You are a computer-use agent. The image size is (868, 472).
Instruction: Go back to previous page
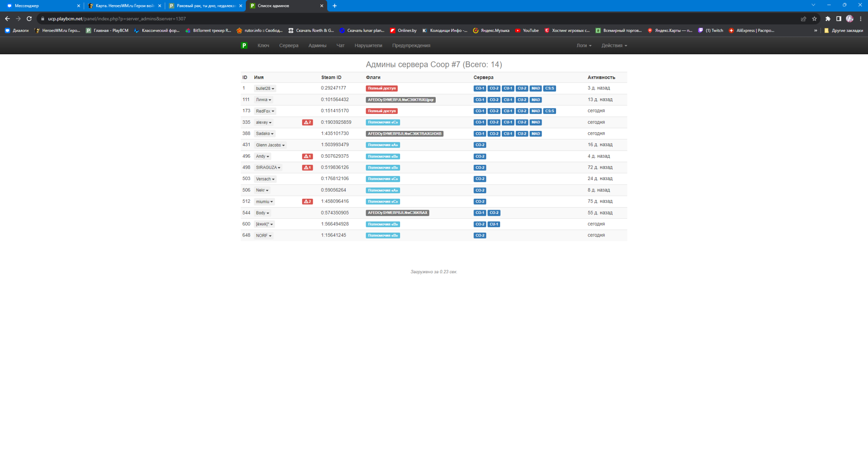[x=7, y=19]
